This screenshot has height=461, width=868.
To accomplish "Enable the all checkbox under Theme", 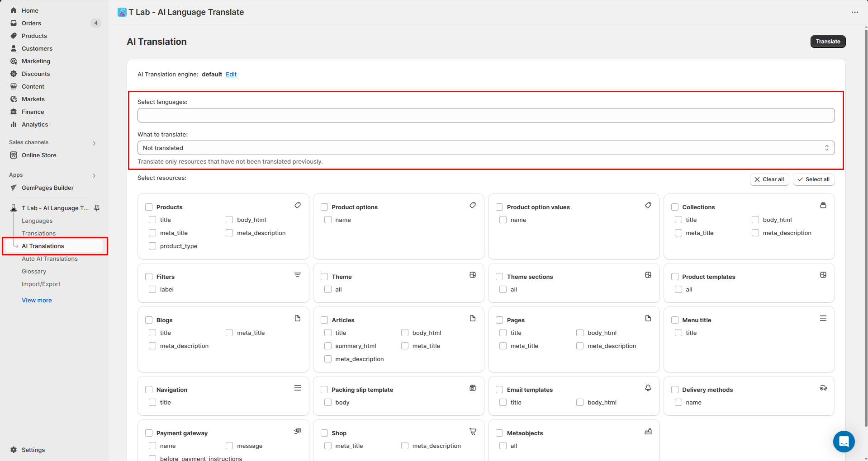I will [x=328, y=289].
